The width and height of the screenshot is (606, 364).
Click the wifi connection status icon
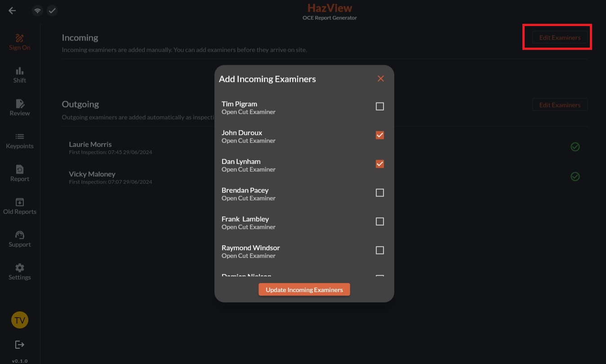pos(38,11)
